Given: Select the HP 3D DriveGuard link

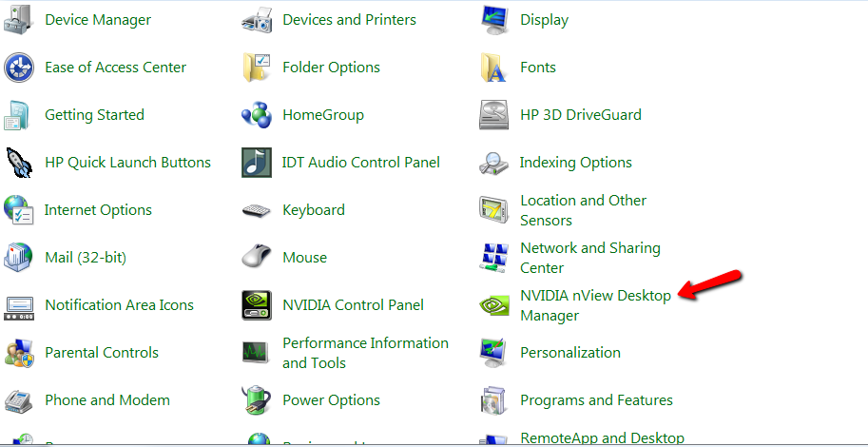Looking at the screenshot, I should [581, 115].
